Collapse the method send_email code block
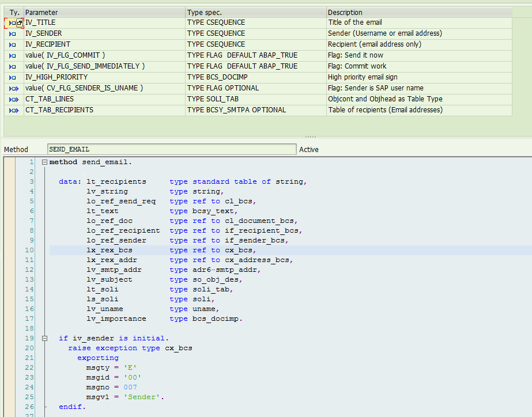 pyautogui.click(x=44, y=162)
